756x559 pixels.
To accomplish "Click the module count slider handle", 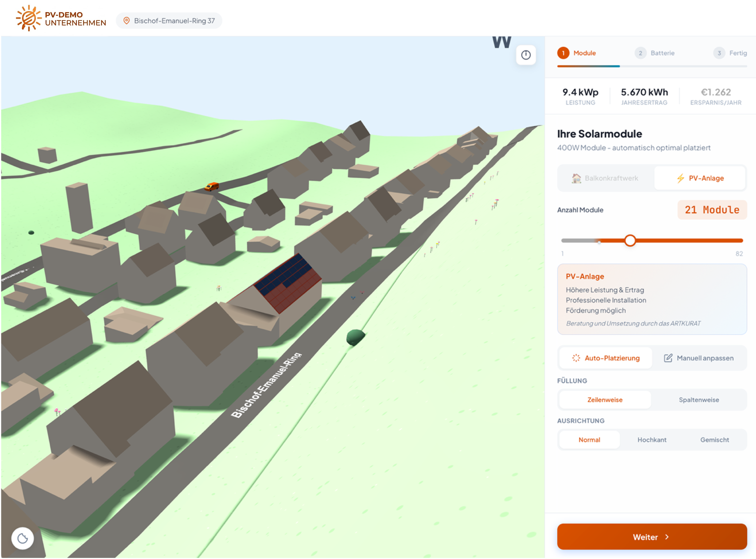I will coord(630,240).
